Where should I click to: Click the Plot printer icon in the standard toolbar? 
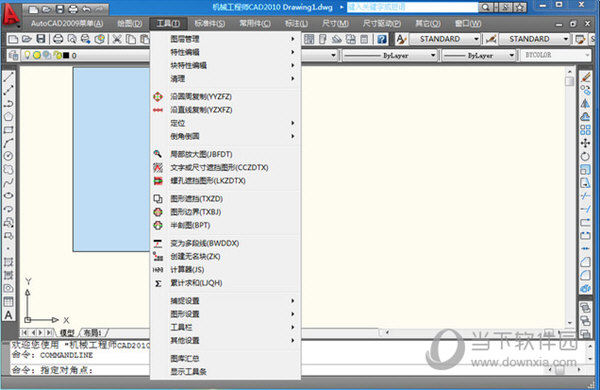pos(58,39)
